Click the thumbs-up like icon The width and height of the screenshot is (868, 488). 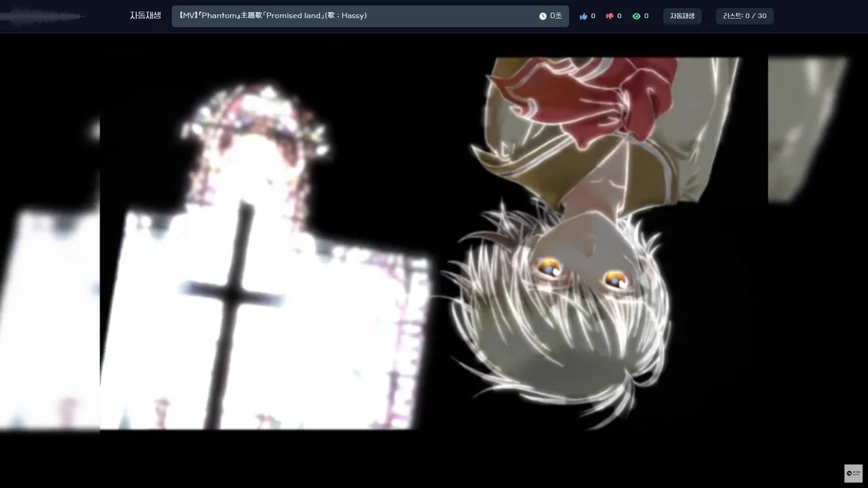click(583, 16)
